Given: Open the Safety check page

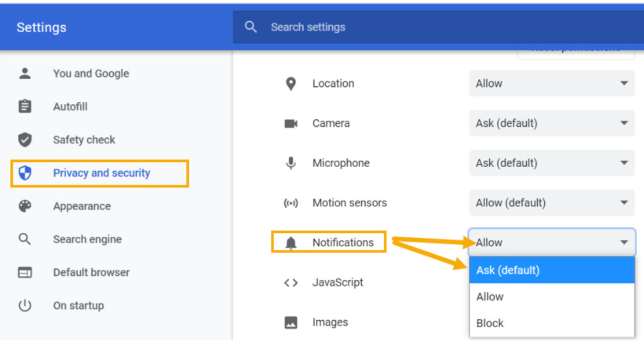Looking at the screenshot, I should pyautogui.click(x=84, y=140).
